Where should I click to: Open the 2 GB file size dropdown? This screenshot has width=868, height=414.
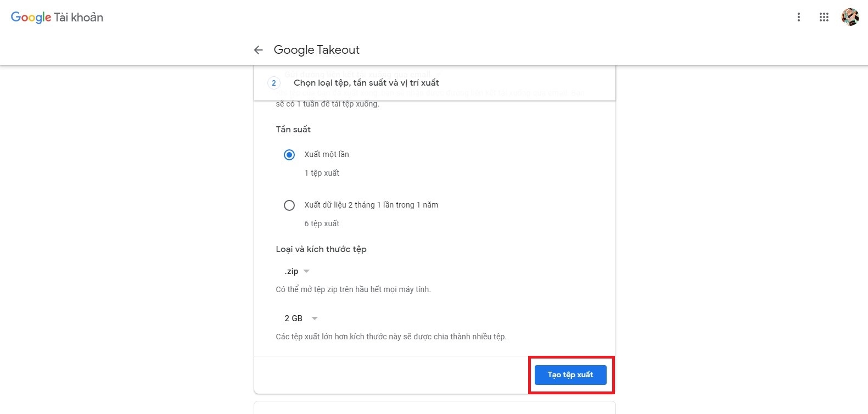click(301, 318)
